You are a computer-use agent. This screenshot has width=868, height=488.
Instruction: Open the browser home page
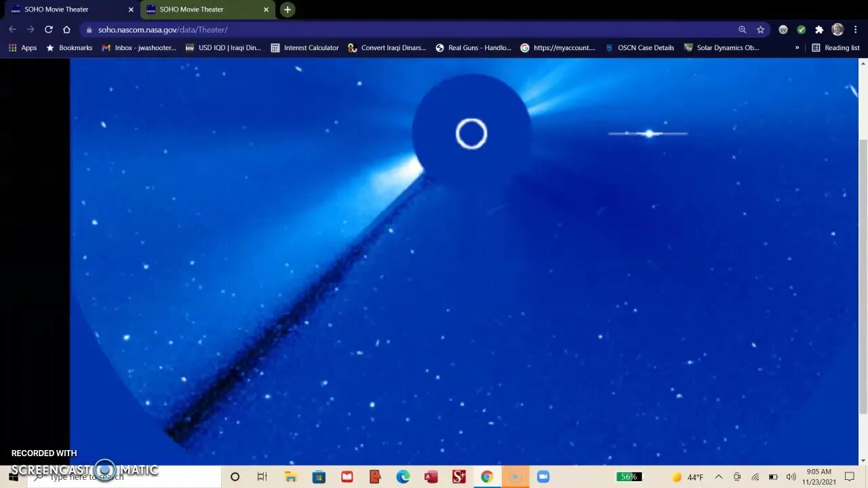[x=66, y=29]
